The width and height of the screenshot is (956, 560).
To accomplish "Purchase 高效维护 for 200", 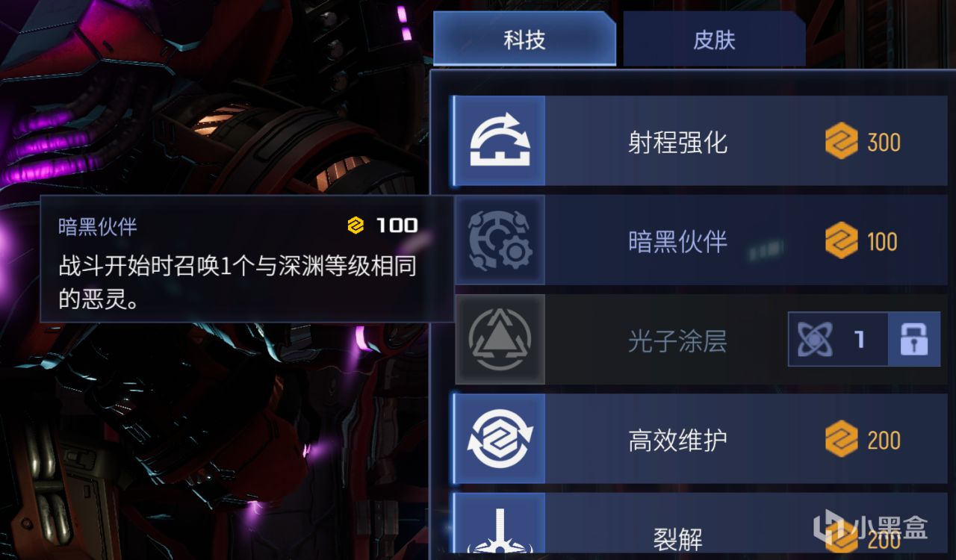I will tap(863, 439).
